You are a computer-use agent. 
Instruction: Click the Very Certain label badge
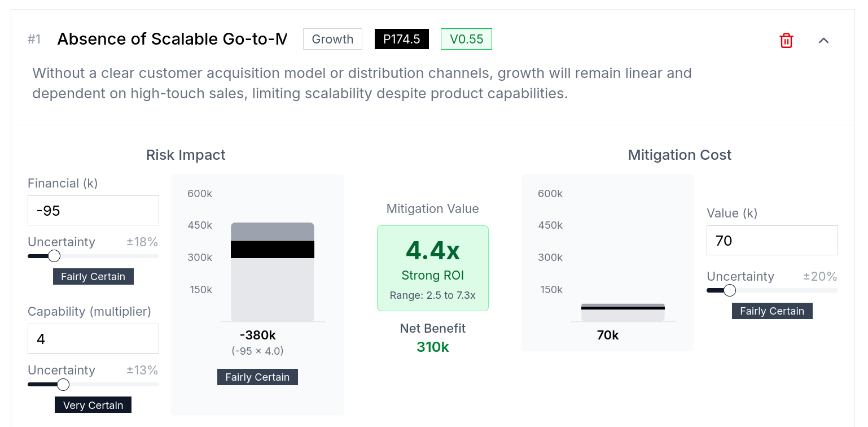93,405
